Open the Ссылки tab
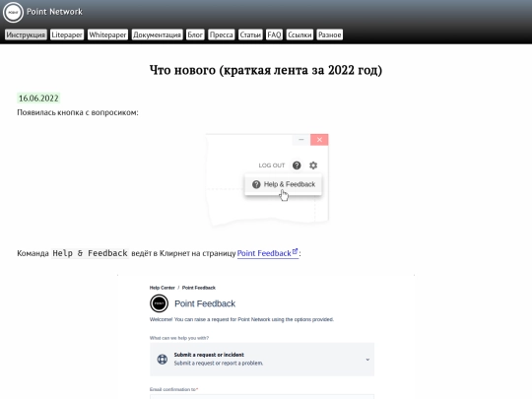Image resolution: width=532 pixels, height=399 pixels. [x=299, y=34]
